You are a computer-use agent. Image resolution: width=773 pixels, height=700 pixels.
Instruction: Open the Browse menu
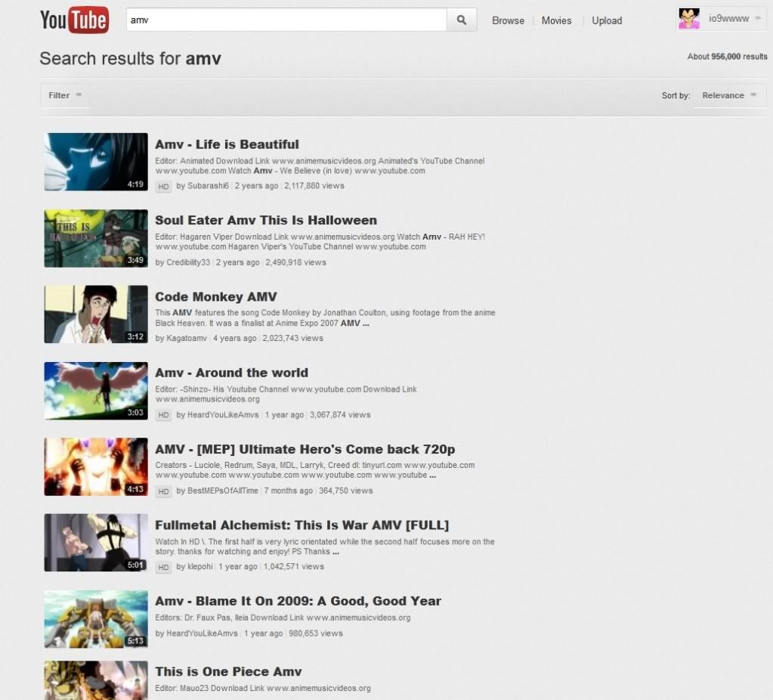tap(508, 20)
